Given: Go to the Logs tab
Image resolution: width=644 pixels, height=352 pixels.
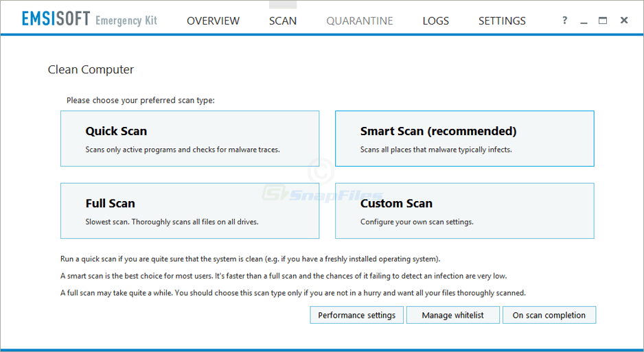Looking at the screenshot, I should [x=435, y=21].
